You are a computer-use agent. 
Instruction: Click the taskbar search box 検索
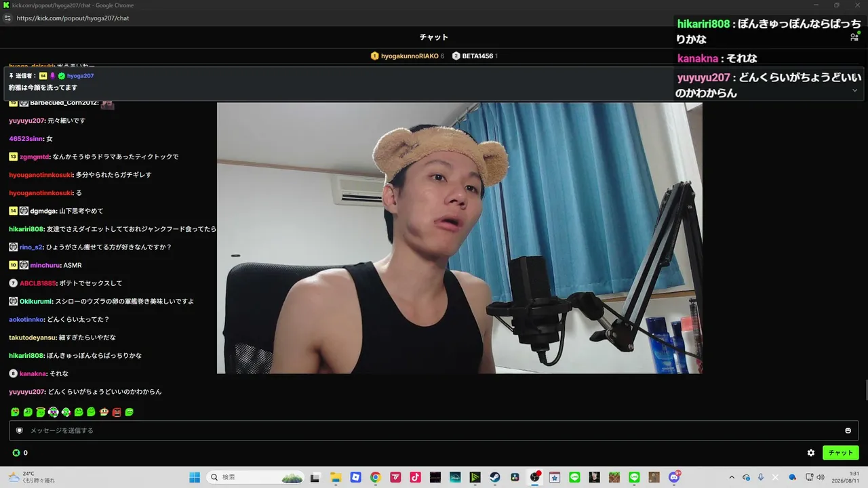click(255, 477)
